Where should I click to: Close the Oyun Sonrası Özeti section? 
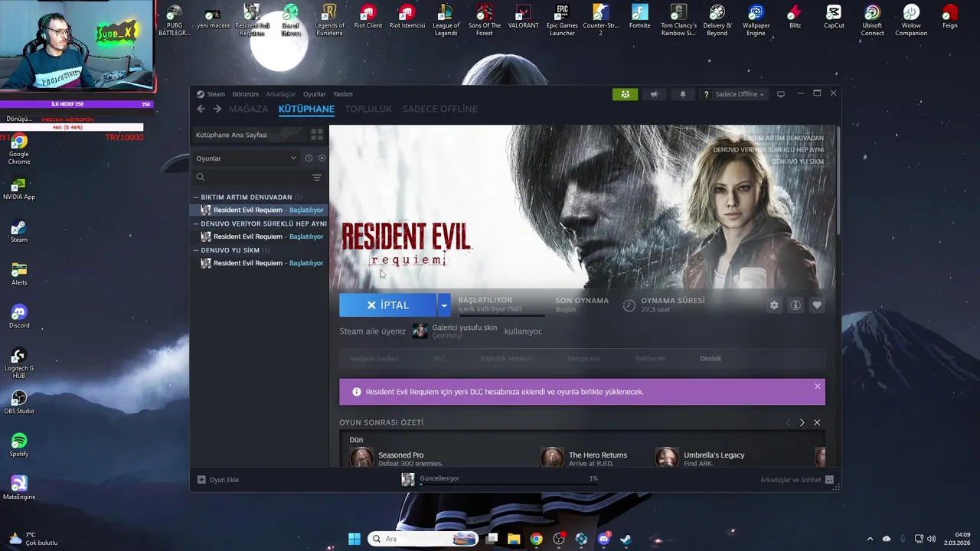point(817,422)
